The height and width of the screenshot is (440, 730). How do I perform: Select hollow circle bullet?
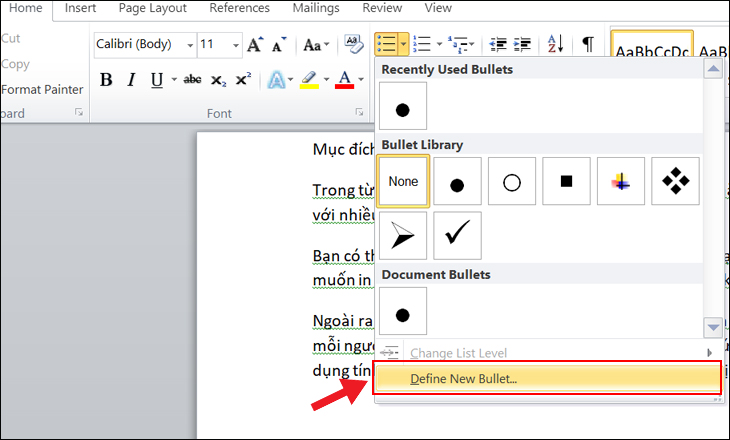point(512,181)
